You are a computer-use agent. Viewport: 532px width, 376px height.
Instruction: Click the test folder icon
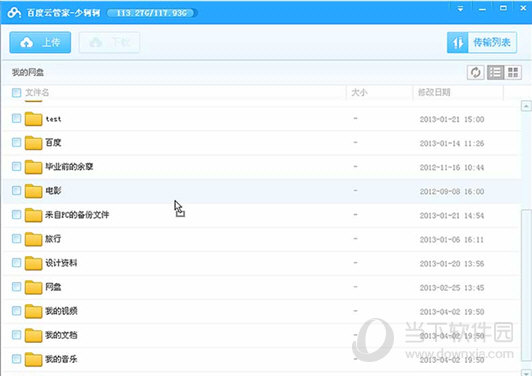(33, 119)
